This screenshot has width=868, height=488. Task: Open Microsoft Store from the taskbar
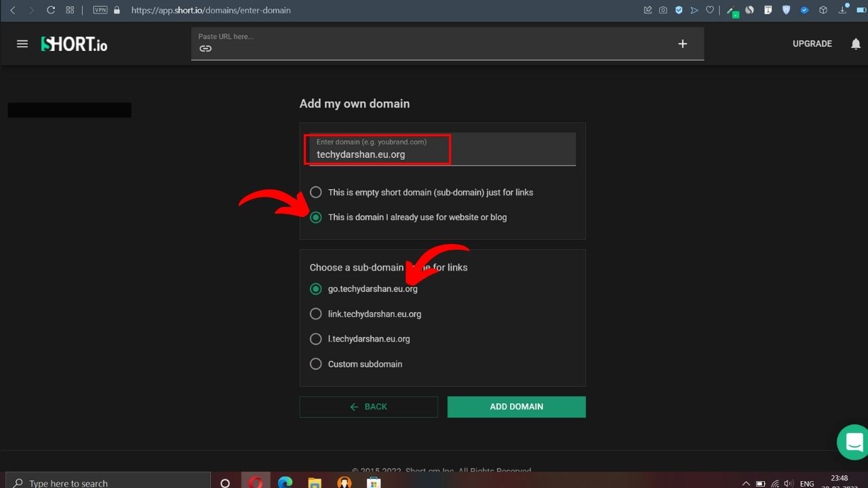(374, 483)
